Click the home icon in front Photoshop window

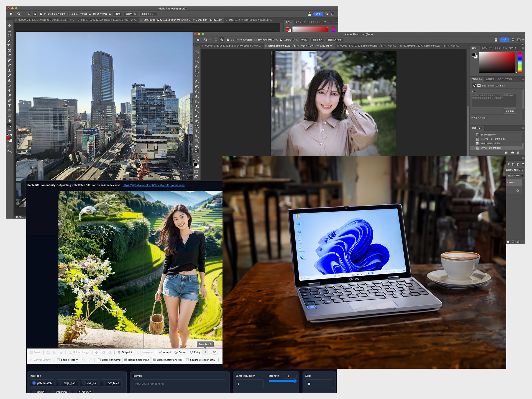coord(198,40)
